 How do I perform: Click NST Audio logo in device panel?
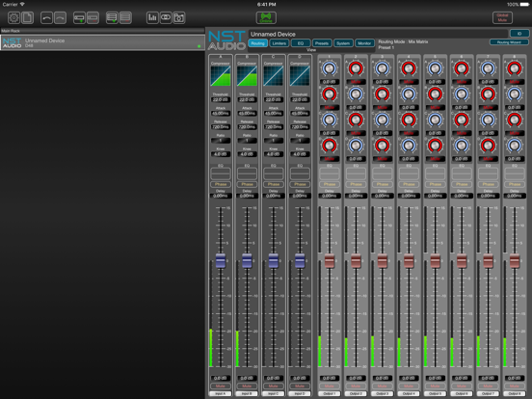pyautogui.click(x=226, y=40)
